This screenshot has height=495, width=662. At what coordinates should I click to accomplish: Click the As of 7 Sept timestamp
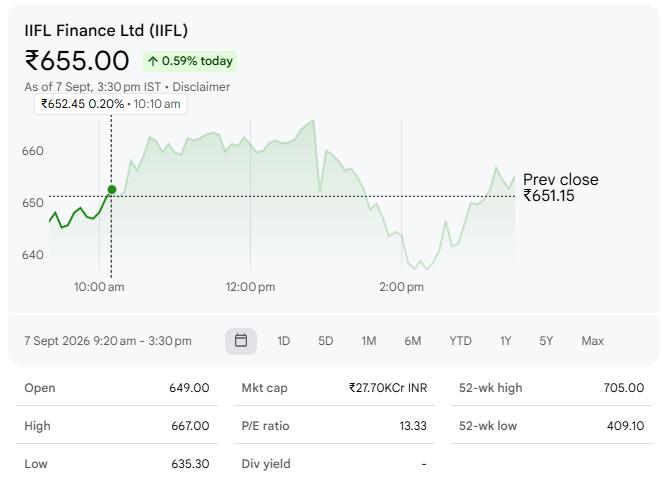click(x=92, y=87)
